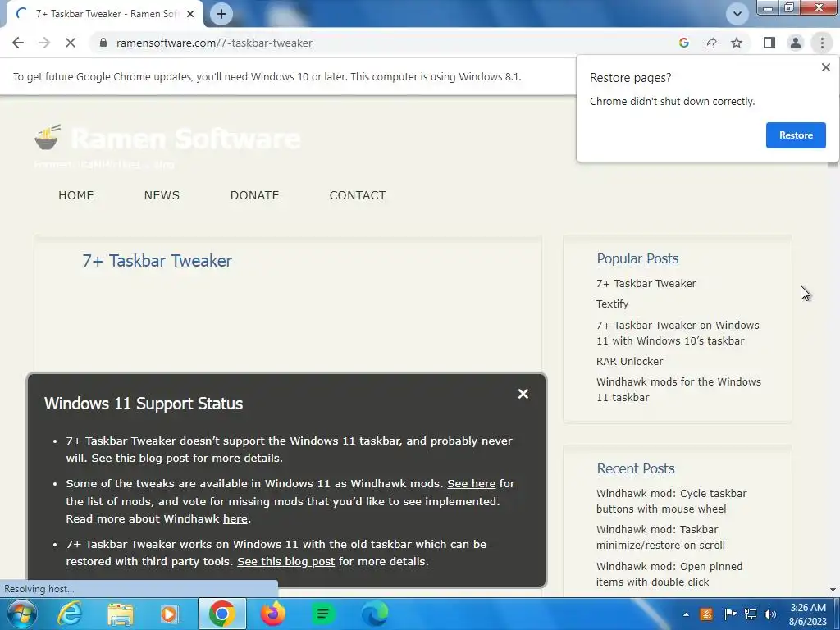
Task: Open the volume speaker tray icon
Action: (x=770, y=614)
